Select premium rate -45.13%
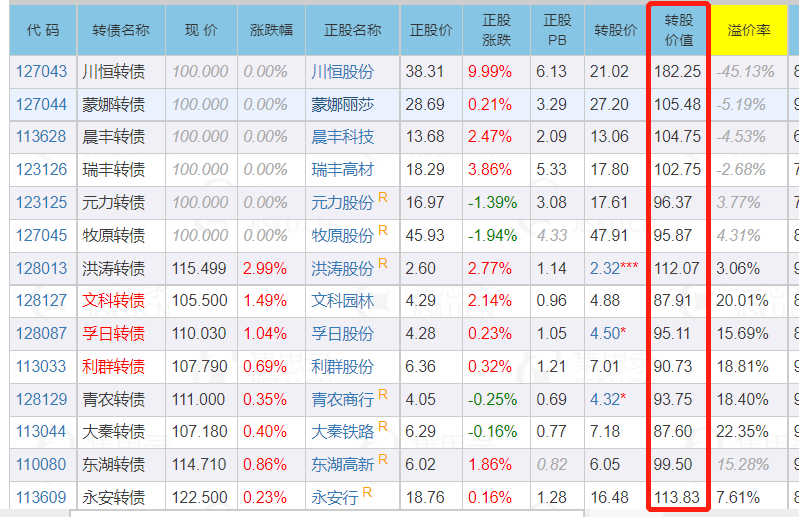799x517 pixels. pos(745,71)
